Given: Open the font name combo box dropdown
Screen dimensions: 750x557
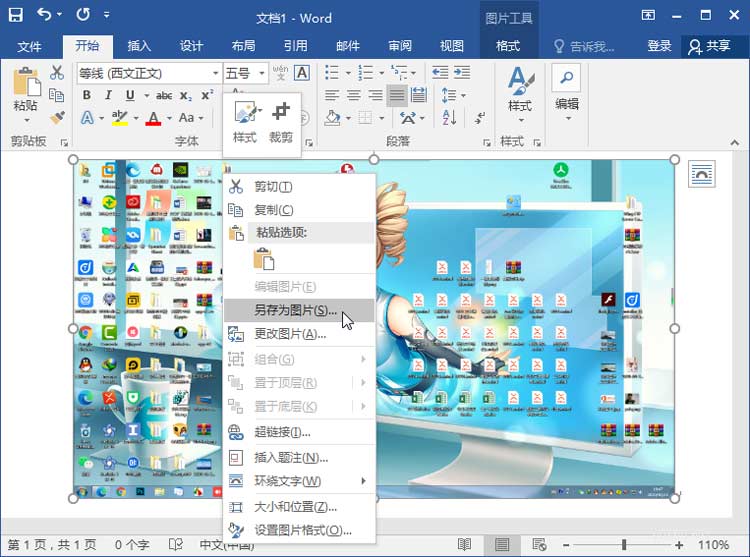Looking at the screenshot, I should (215, 73).
